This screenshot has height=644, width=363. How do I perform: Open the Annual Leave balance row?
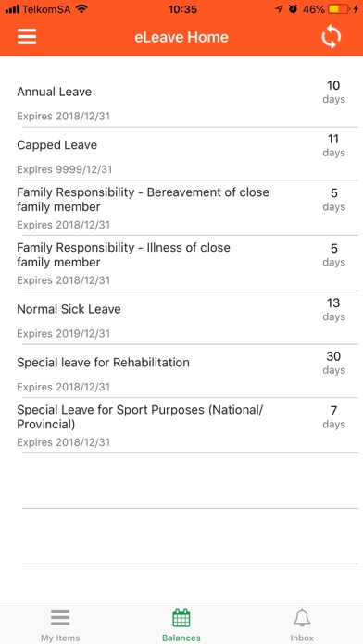[x=181, y=101]
